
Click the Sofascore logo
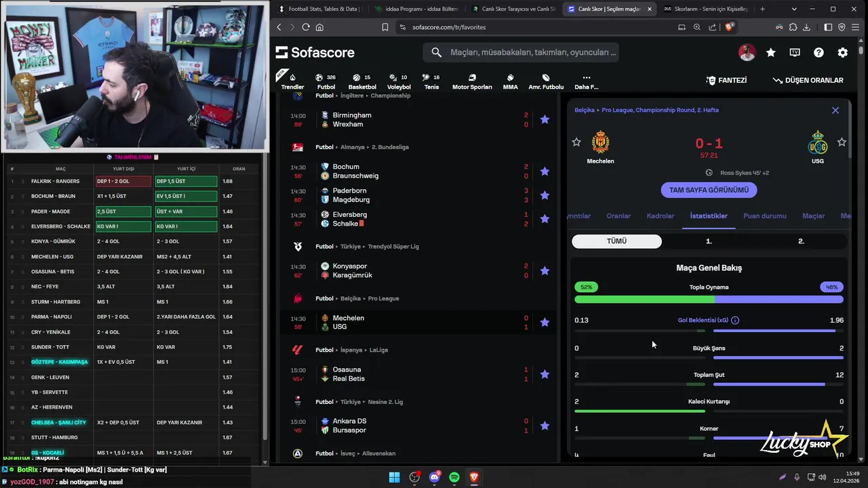tap(315, 52)
